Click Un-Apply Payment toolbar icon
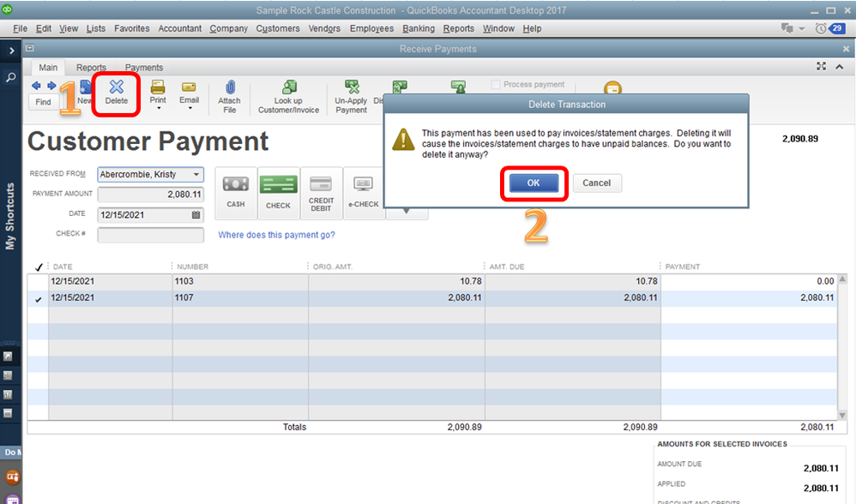 tap(352, 87)
